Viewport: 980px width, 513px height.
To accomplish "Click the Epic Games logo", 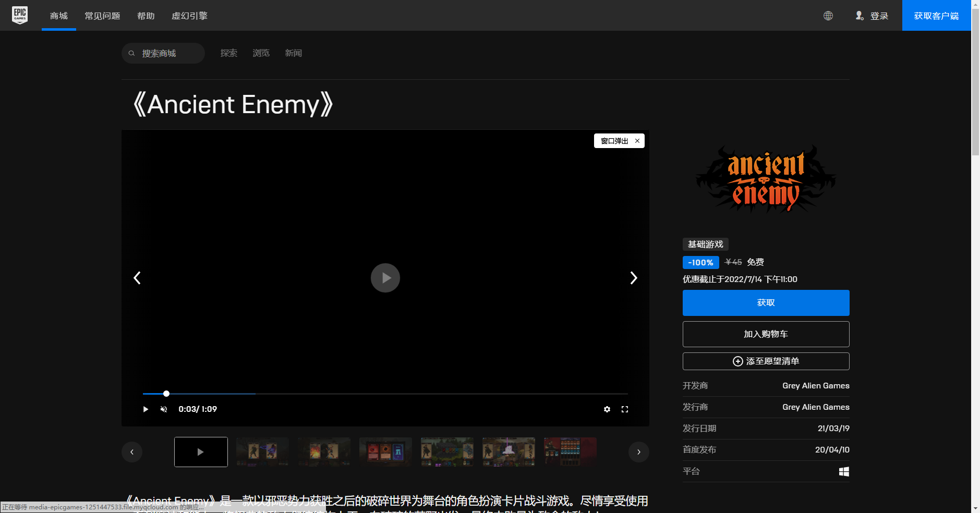I will 20,15.
